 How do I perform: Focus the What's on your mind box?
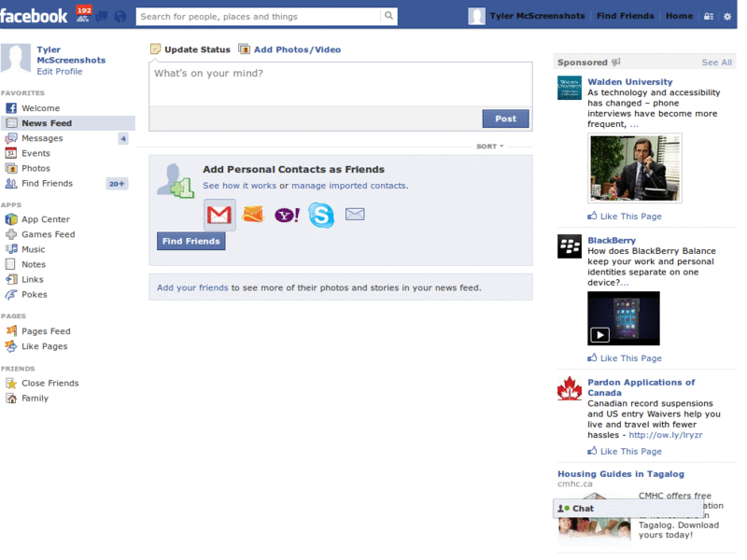pyautogui.click(x=341, y=84)
